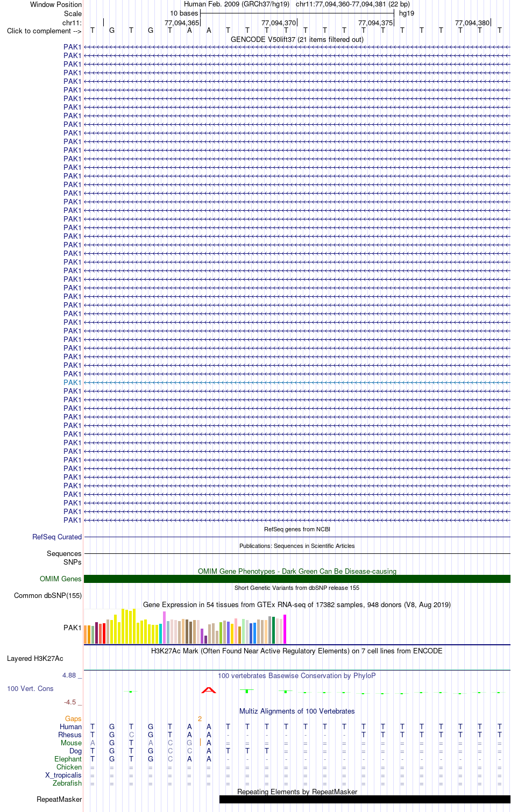Click 'Sequences' publications track label
Screen dimensions: 511x812
[64, 553]
